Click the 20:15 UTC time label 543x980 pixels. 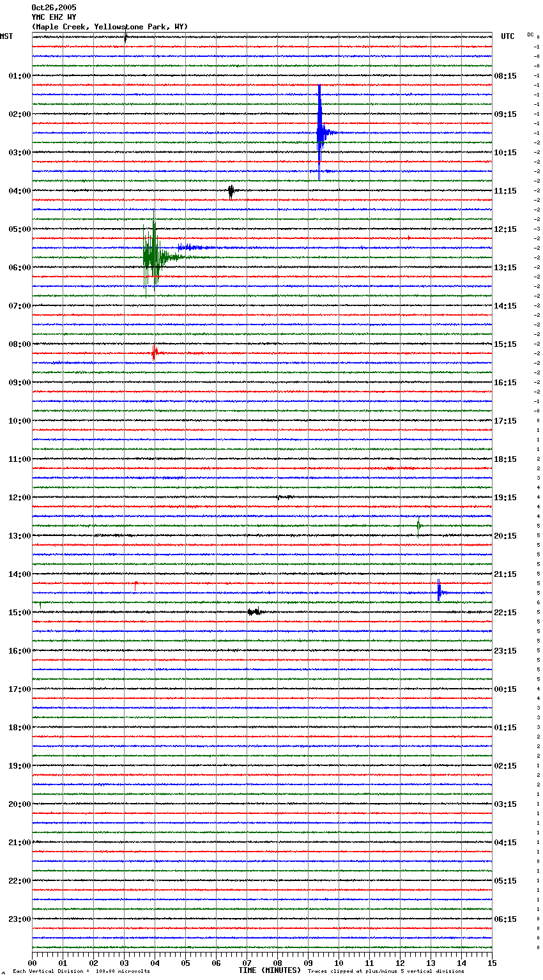pos(505,536)
